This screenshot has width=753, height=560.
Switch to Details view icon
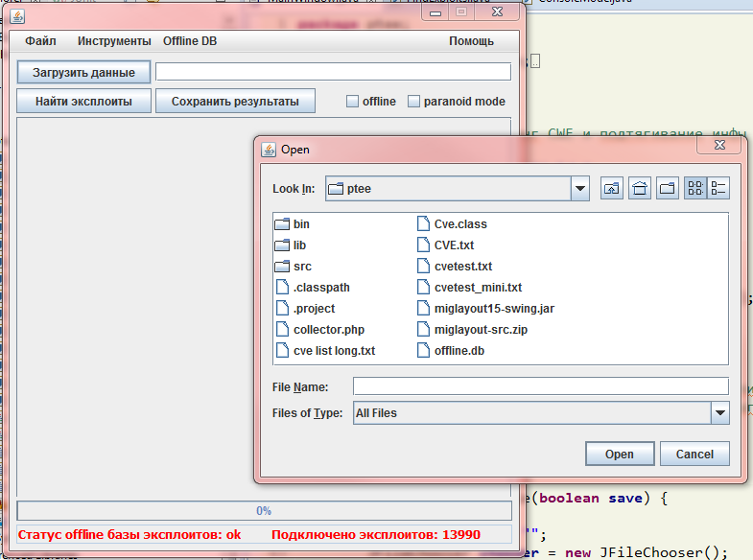pyautogui.click(x=718, y=188)
